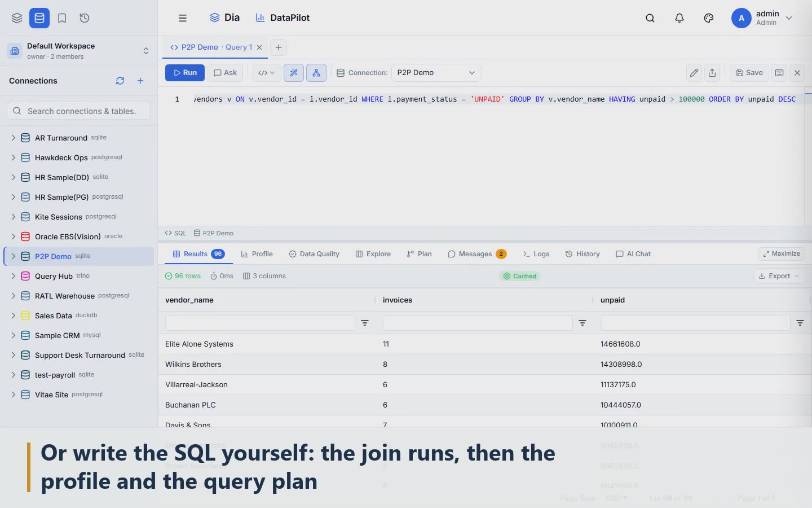This screenshot has height=508, width=812.
Task: Open the vendor_name column filter menu icon
Action: pyautogui.click(x=365, y=323)
